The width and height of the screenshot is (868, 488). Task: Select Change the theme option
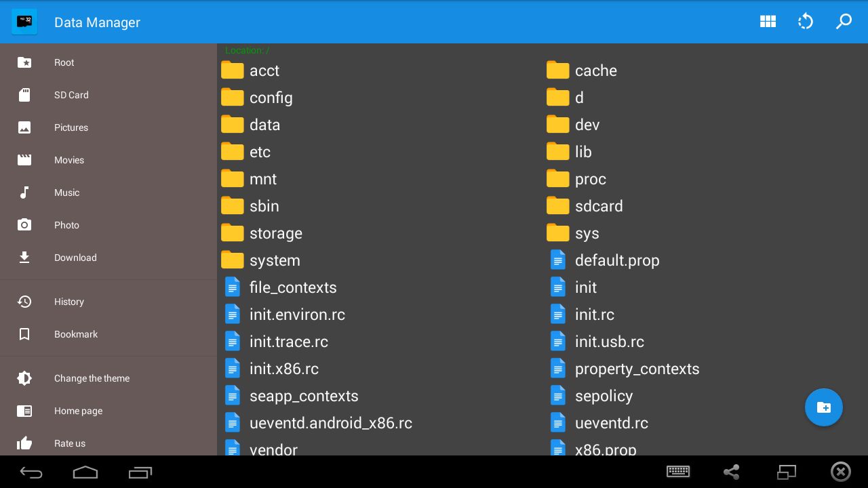(108, 378)
